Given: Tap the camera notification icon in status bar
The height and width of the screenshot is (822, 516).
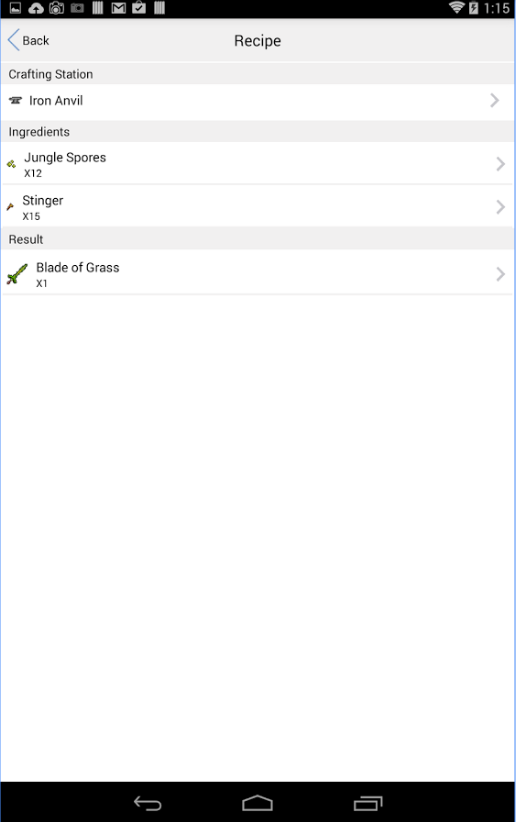Looking at the screenshot, I should (56, 8).
